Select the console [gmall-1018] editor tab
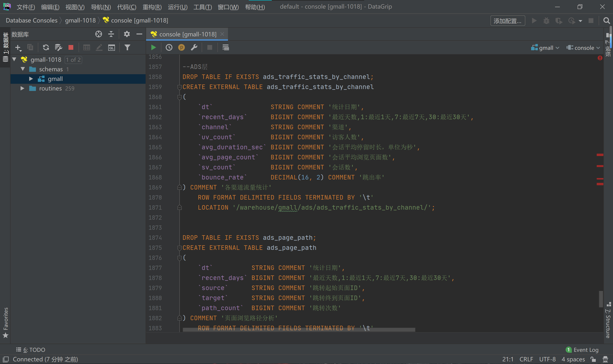This screenshot has height=364, width=613. (187, 34)
